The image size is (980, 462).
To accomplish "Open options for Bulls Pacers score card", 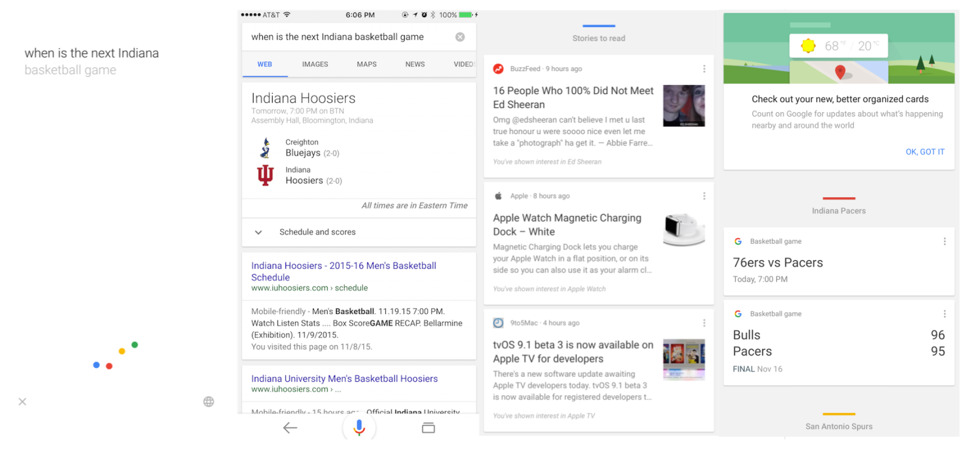I will 944,314.
